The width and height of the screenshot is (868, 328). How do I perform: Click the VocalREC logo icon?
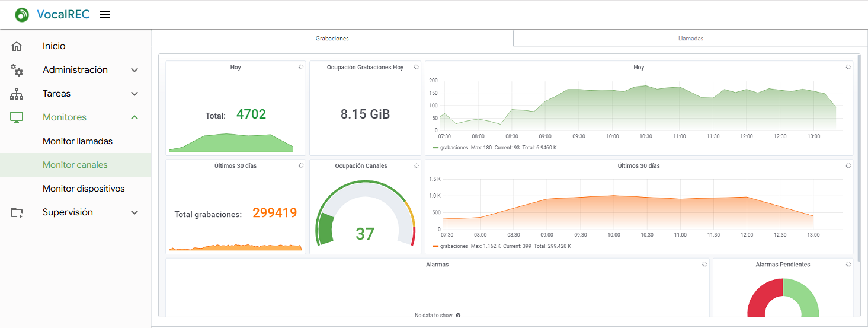point(22,15)
